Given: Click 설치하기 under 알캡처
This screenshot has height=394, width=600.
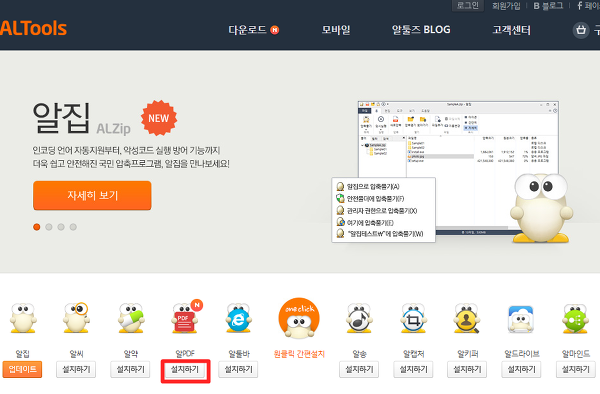Looking at the screenshot, I should 413,370.
